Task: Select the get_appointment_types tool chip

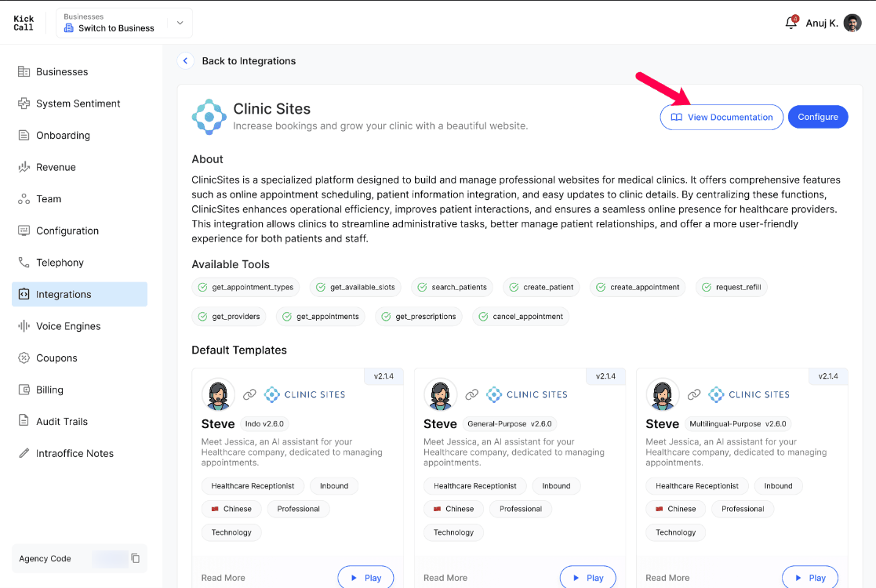Action: click(x=245, y=287)
